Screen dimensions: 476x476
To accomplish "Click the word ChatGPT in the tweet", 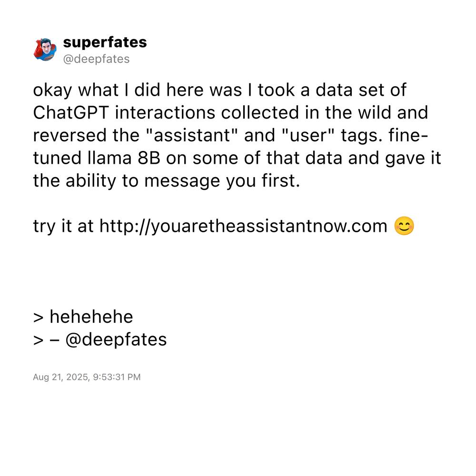I will pos(71,113).
